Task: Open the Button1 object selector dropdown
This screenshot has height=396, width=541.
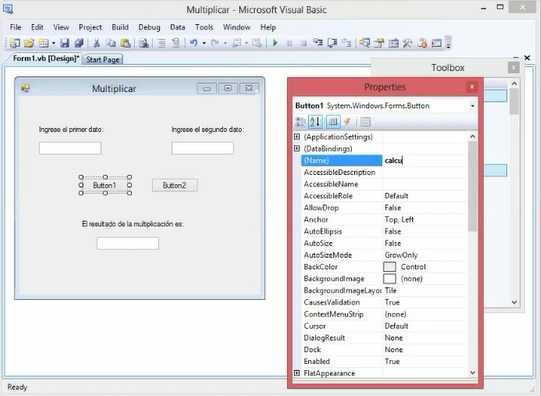Action: pyautogui.click(x=472, y=106)
